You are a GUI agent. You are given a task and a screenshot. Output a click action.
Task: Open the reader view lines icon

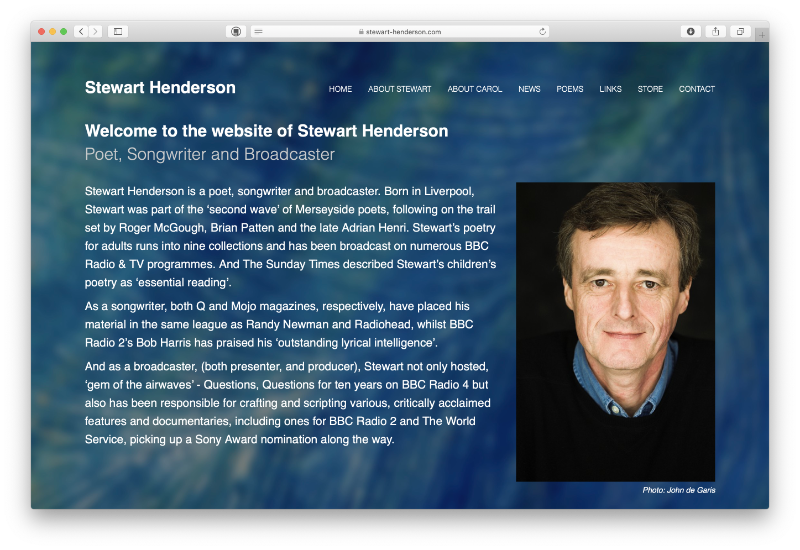tap(259, 32)
